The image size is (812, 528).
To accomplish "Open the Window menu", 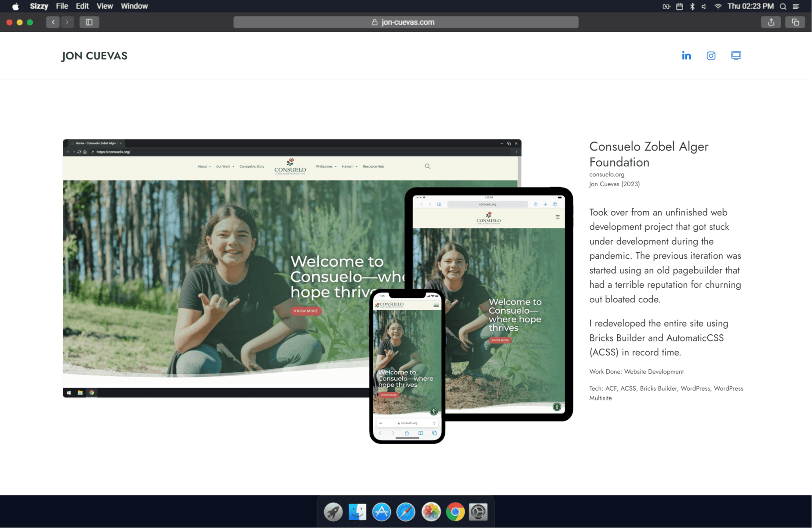I will 134,6.
